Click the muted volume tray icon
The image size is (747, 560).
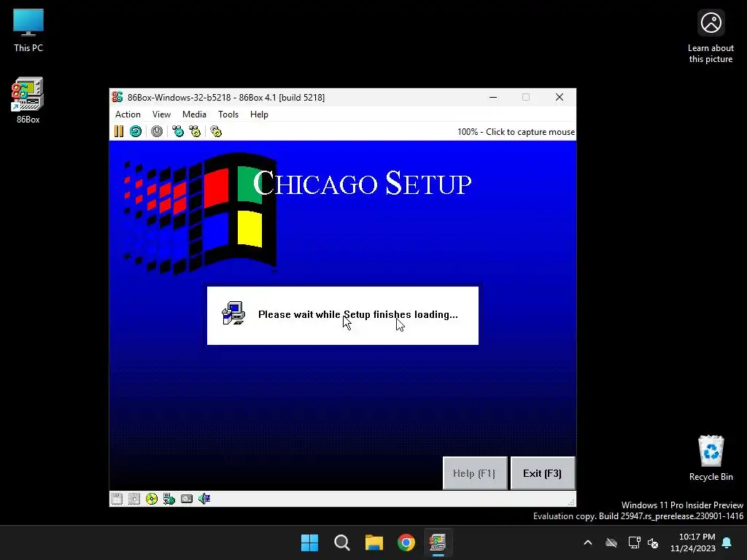[653, 542]
